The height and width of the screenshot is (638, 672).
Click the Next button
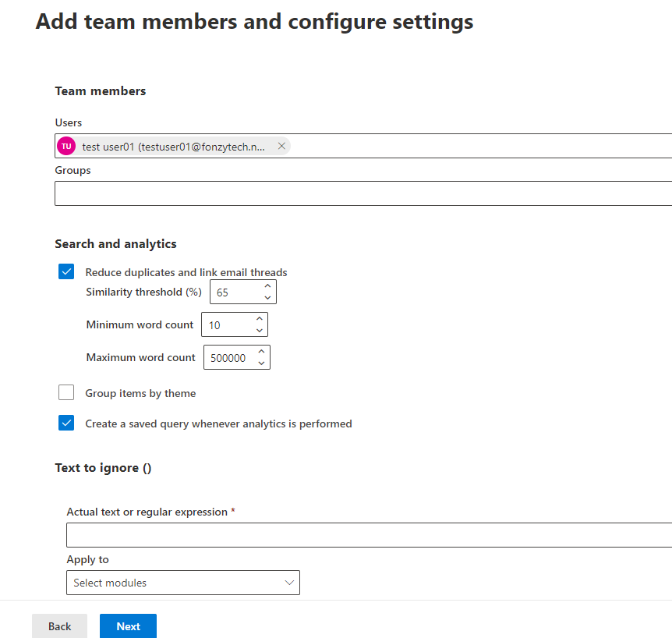point(128,626)
